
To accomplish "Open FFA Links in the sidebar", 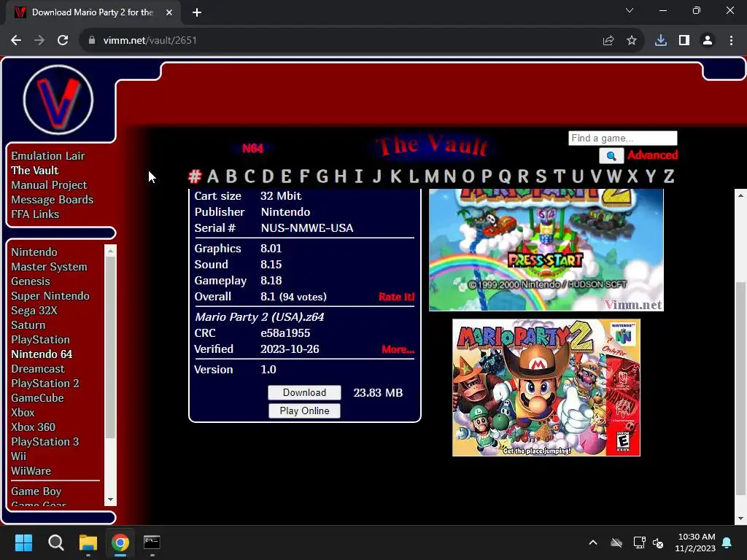I will [35, 214].
